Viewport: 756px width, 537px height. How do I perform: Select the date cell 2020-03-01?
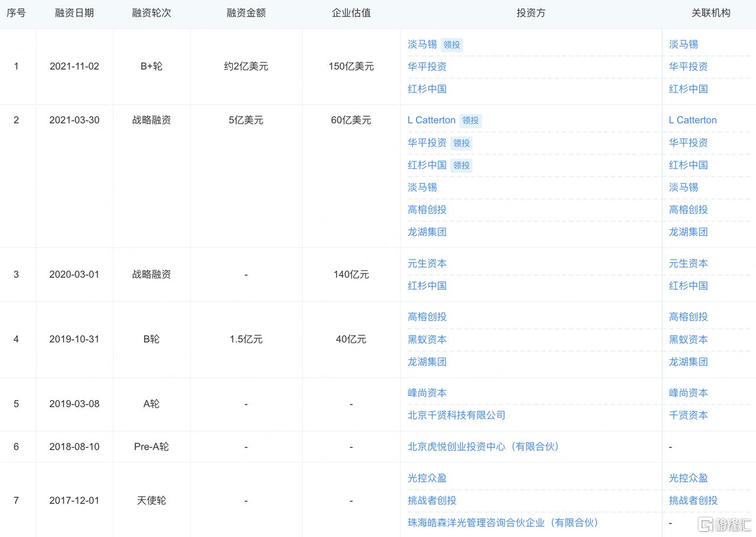74,275
